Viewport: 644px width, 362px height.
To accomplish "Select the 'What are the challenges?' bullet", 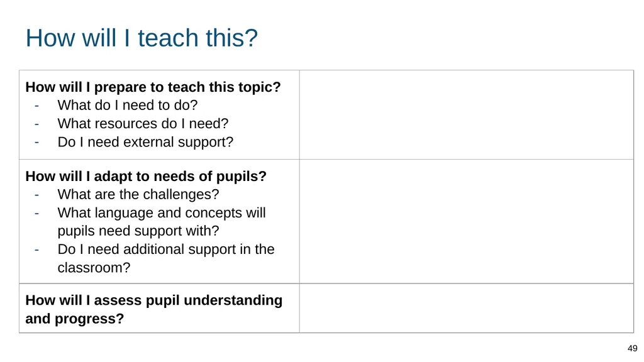I will (x=138, y=194).
